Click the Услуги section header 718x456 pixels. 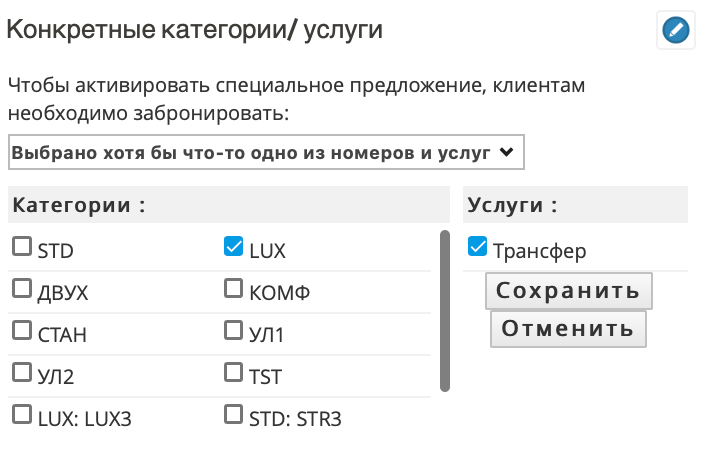coord(575,205)
